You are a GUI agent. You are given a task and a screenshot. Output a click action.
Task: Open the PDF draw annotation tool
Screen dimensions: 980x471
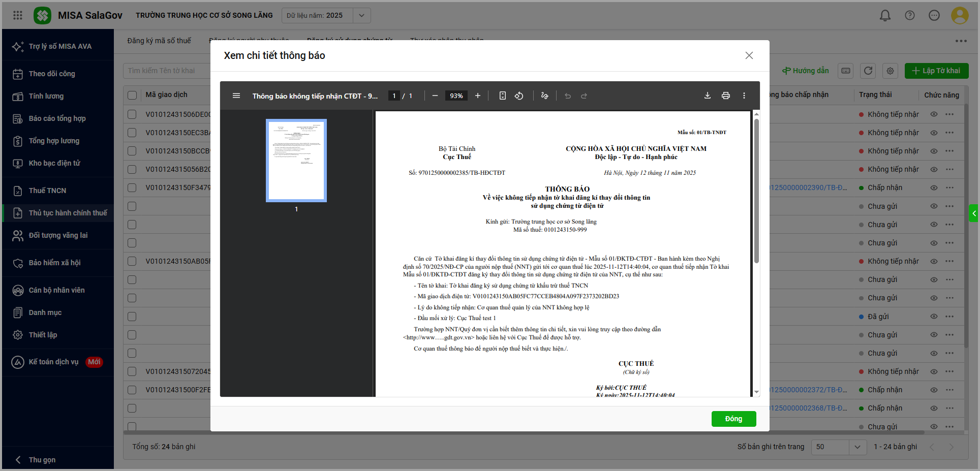pos(544,96)
